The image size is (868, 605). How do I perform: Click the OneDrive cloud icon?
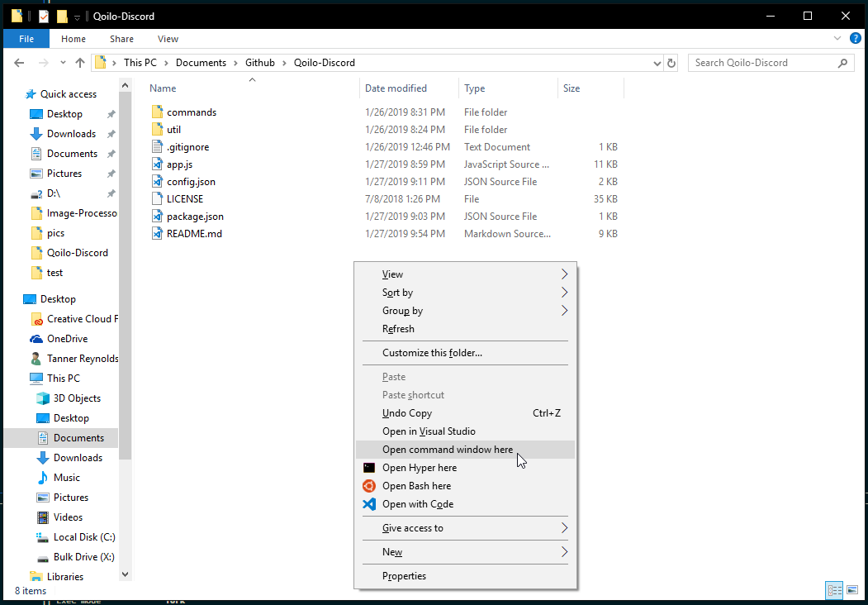coord(36,339)
